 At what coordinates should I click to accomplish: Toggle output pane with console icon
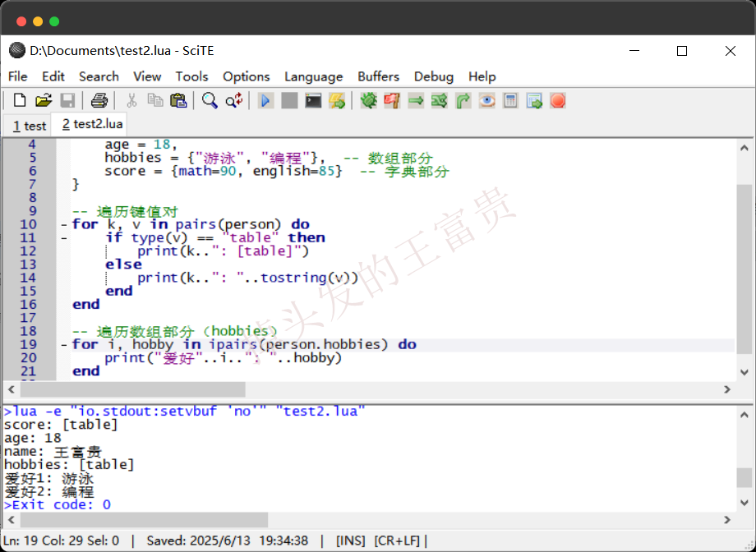pyautogui.click(x=313, y=101)
